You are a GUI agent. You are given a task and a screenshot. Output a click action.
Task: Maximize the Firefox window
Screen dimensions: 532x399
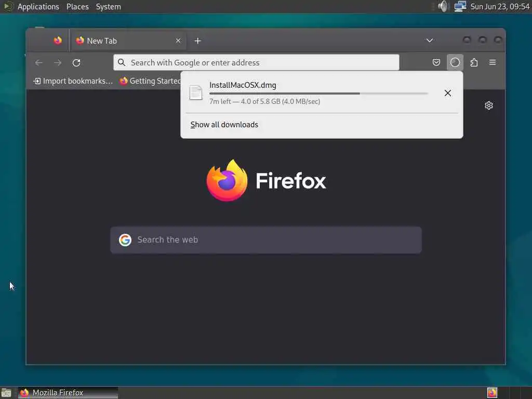coord(483,40)
